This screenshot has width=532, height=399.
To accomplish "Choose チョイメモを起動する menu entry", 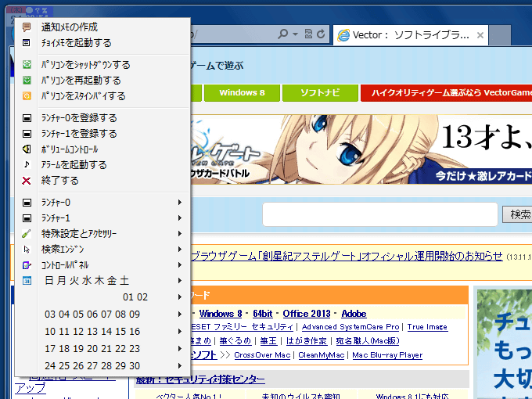I will 102,43.
